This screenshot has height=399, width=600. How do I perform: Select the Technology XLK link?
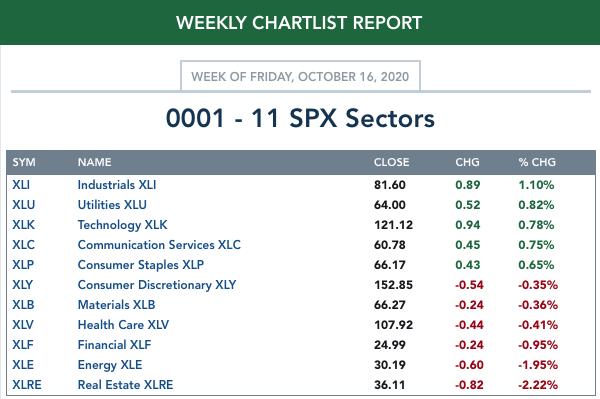point(122,225)
